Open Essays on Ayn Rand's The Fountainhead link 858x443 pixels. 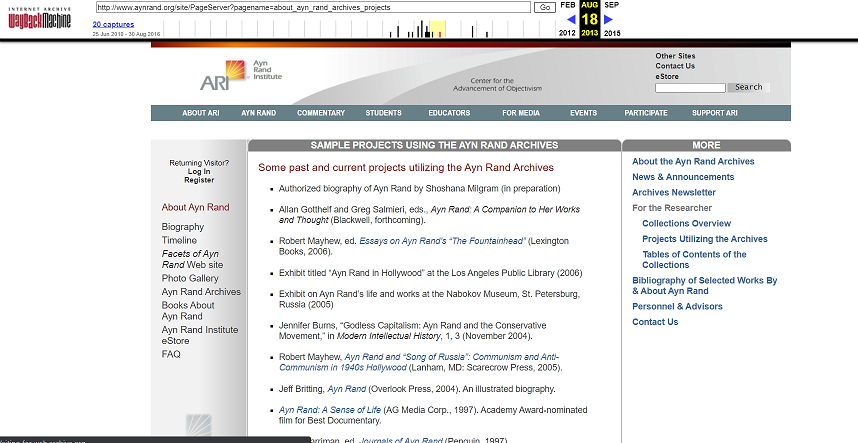[x=442, y=241]
